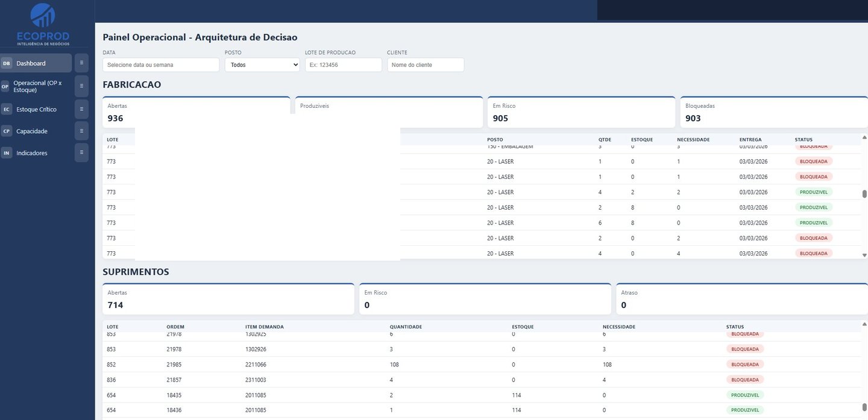The width and height of the screenshot is (868, 420).
Task: Open the menu handle beside Estoque Crítico
Action: coord(81,109)
